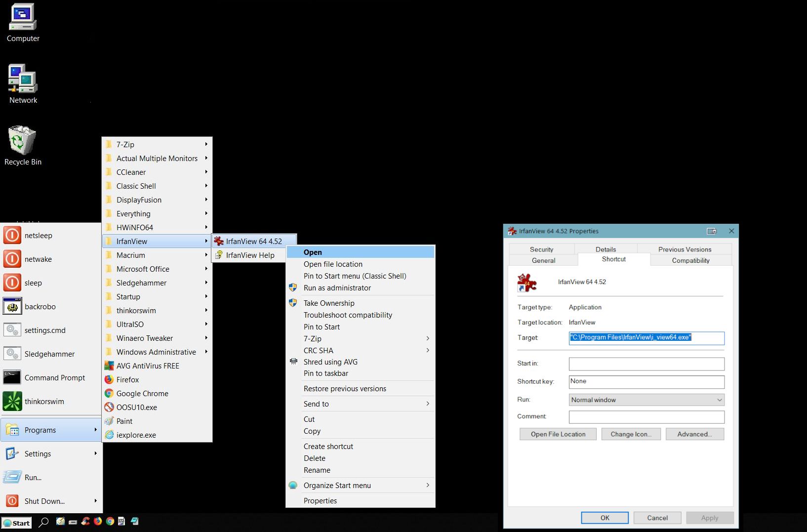Select Run as administrator in context menu
Screen dimensions: 807x532
click(x=337, y=287)
